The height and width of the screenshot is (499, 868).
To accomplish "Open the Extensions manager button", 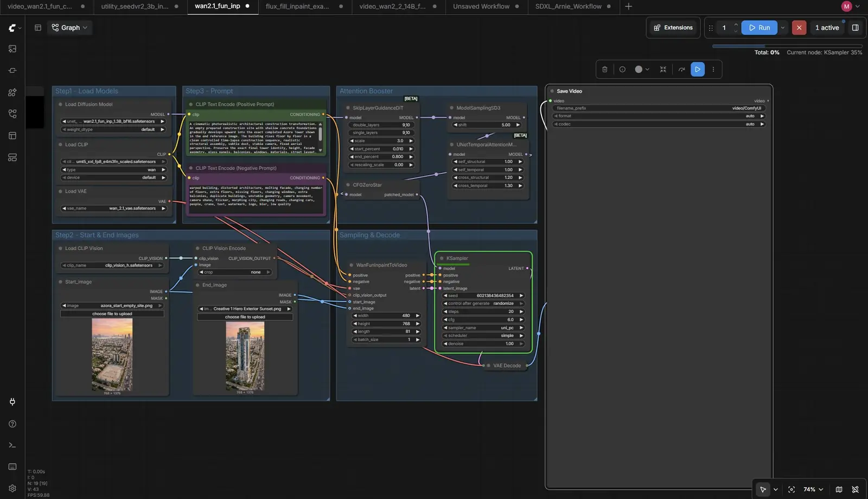I will click(673, 28).
